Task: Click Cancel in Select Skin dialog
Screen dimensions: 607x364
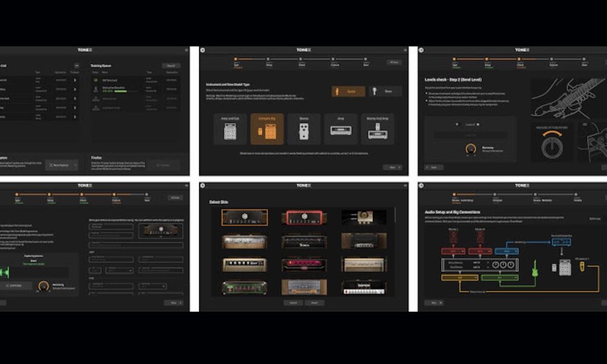Action: tap(292, 303)
